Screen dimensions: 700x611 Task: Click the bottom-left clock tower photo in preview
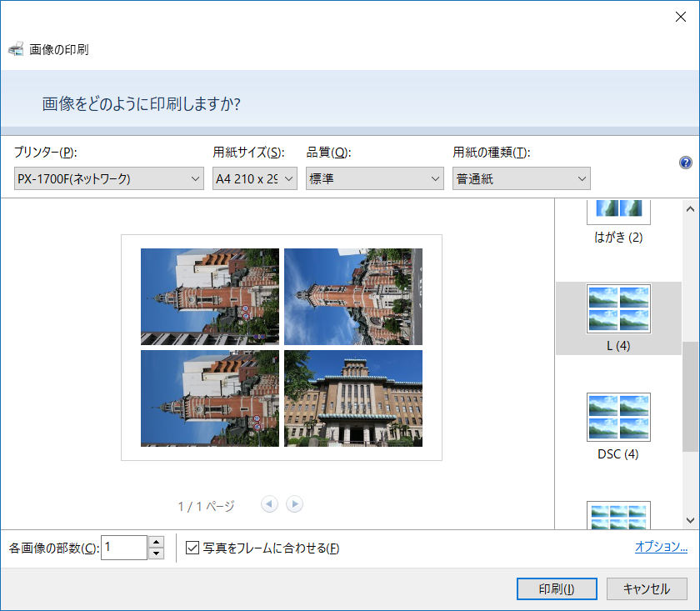click(x=210, y=398)
